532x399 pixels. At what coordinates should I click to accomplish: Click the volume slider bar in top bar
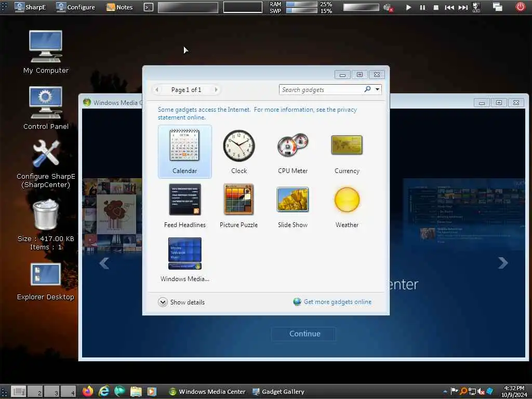pyautogui.click(x=362, y=7)
